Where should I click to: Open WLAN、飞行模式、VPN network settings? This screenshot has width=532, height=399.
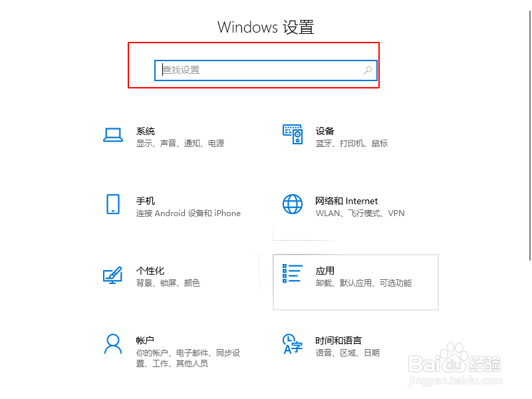pyautogui.click(x=360, y=213)
